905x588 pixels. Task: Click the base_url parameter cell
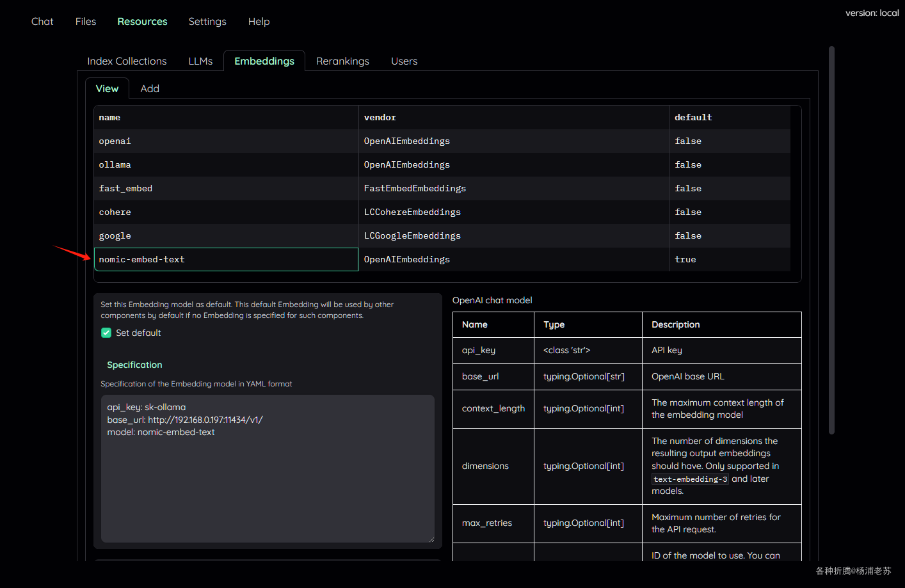click(493, 377)
